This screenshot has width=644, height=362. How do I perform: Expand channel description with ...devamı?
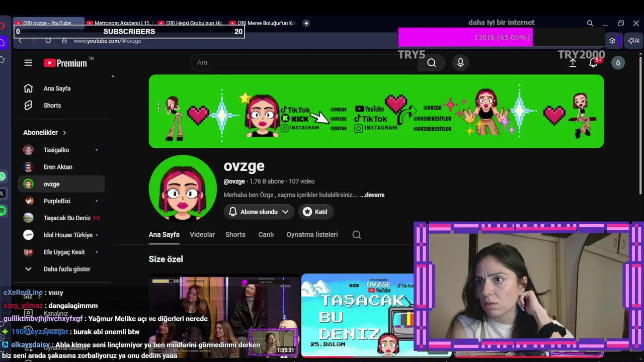point(372,195)
